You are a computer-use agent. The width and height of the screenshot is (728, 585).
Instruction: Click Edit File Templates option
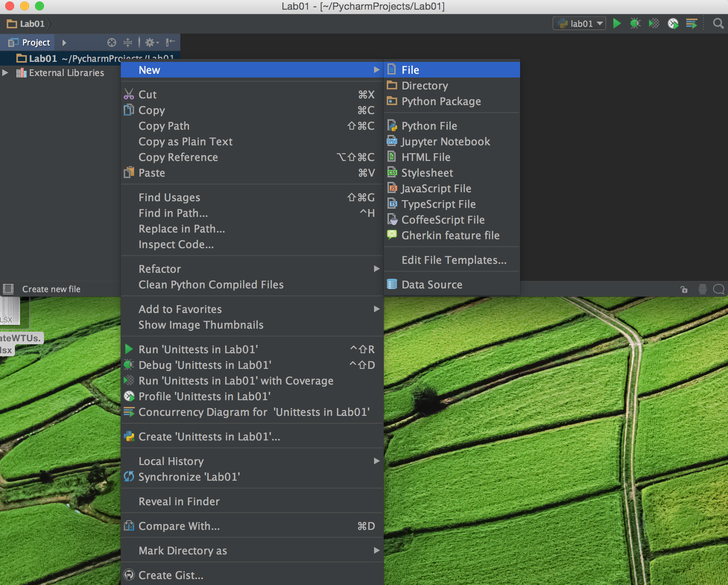tap(452, 260)
